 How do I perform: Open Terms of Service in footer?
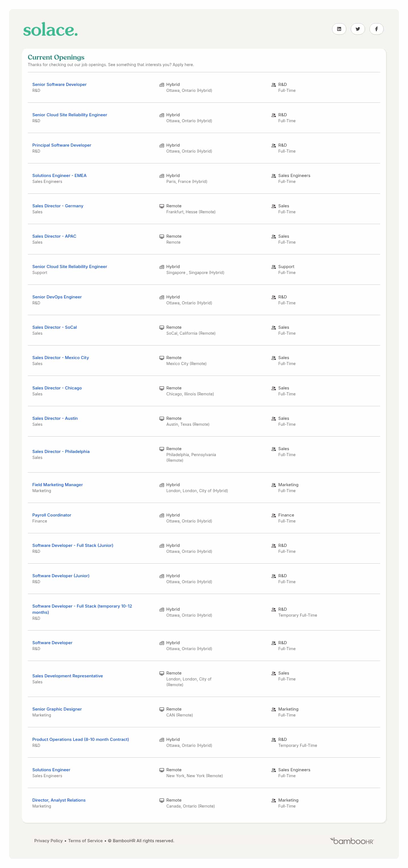(x=85, y=841)
